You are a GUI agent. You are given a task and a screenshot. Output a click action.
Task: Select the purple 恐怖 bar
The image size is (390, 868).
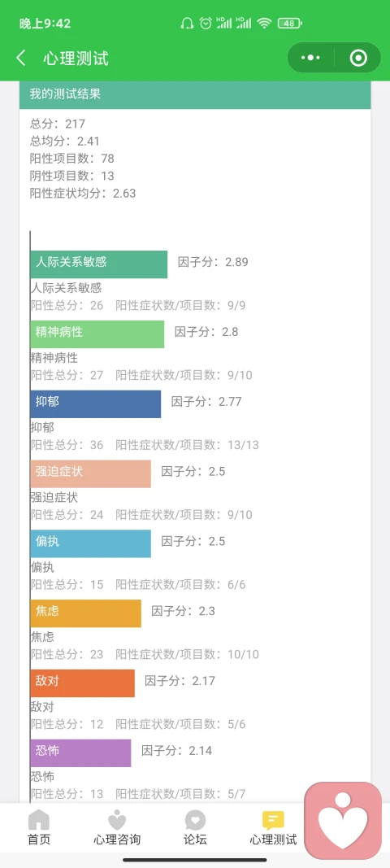tap(80, 752)
